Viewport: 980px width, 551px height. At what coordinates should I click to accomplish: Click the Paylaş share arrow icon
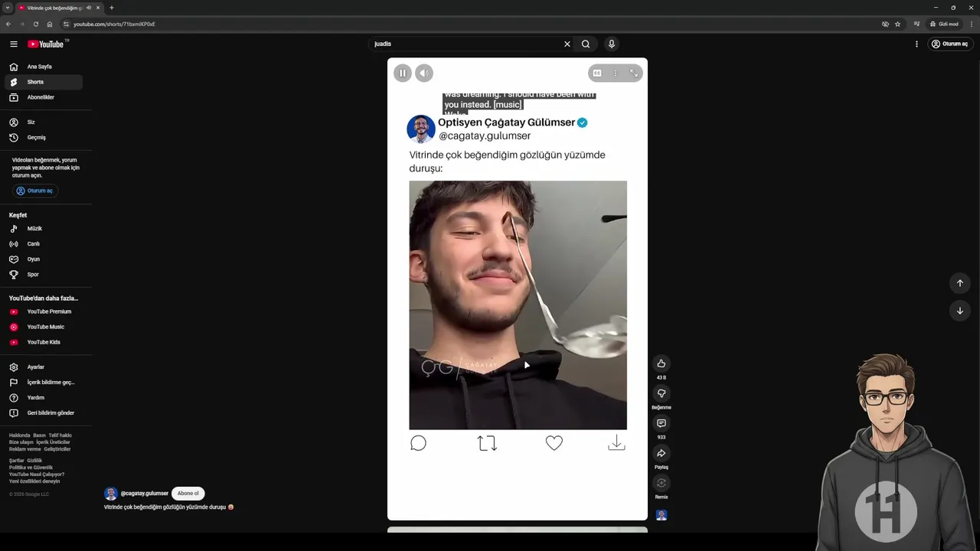point(661,453)
